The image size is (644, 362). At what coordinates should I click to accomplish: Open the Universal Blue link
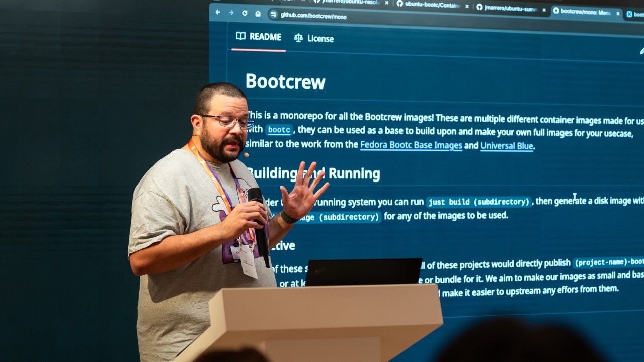point(507,146)
